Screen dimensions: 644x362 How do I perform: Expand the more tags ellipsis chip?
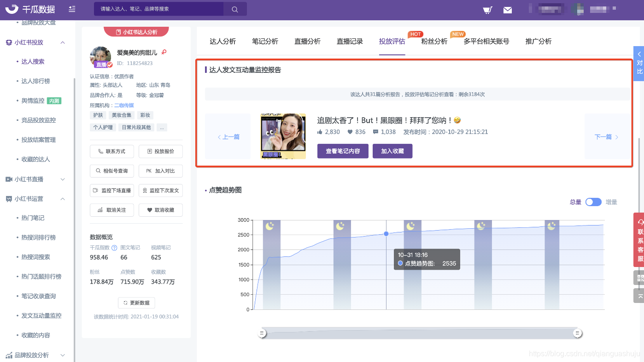tap(162, 127)
